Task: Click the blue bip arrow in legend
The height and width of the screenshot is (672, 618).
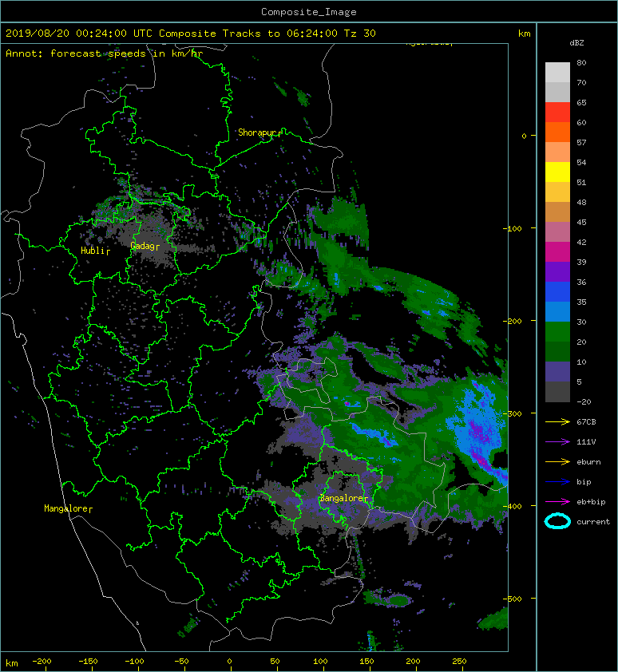Action: pos(557,482)
